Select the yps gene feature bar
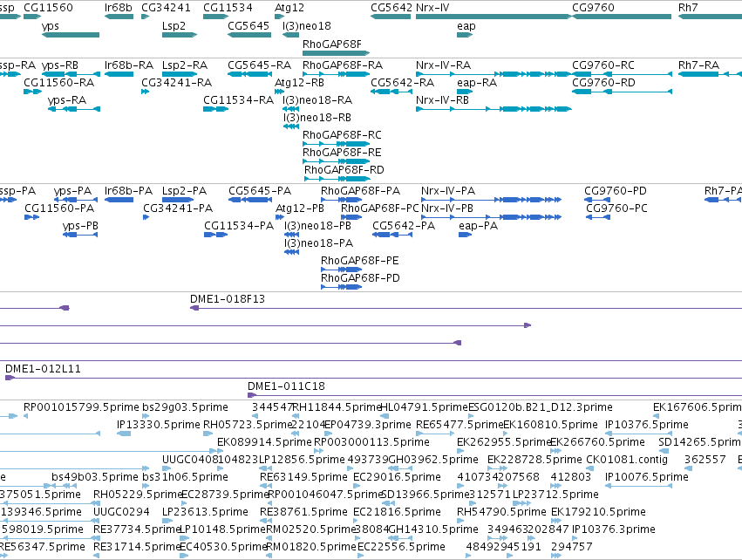The width and height of the screenshot is (742, 560). pyautogui.click(x=71, y=35)
